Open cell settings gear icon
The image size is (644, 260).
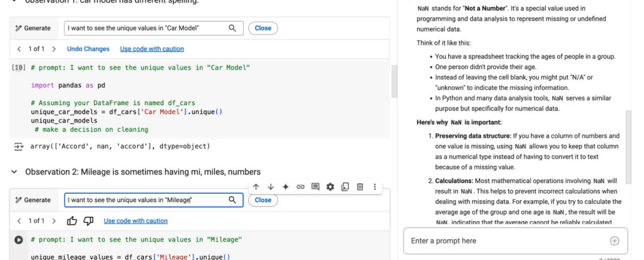330,187
